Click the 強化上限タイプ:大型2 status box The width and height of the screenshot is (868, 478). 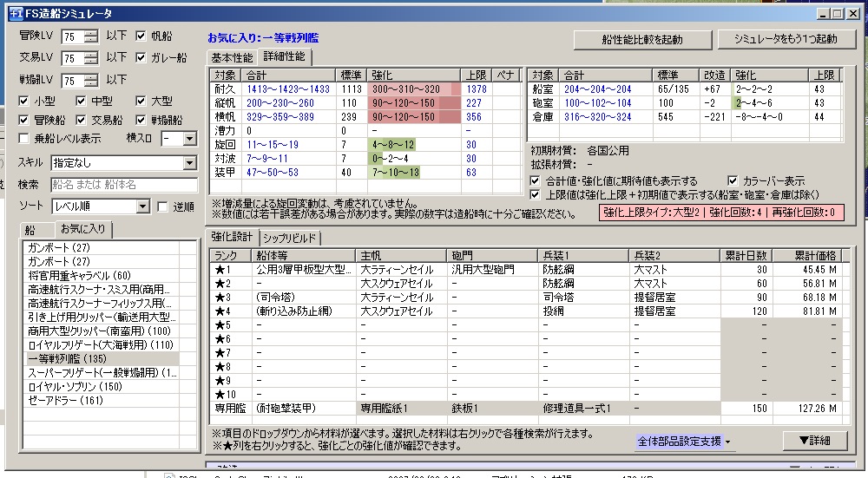(721, 213)
